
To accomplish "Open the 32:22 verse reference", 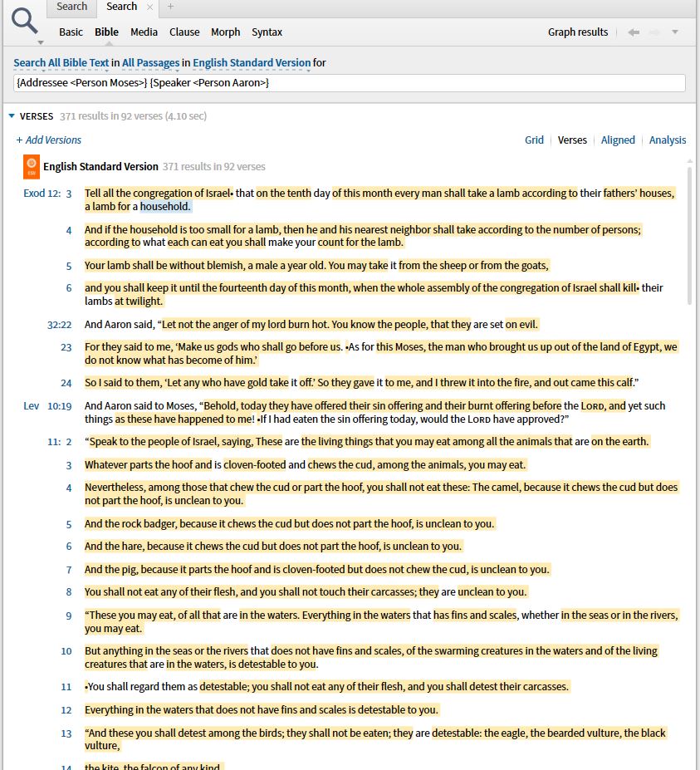I will 60,325.
